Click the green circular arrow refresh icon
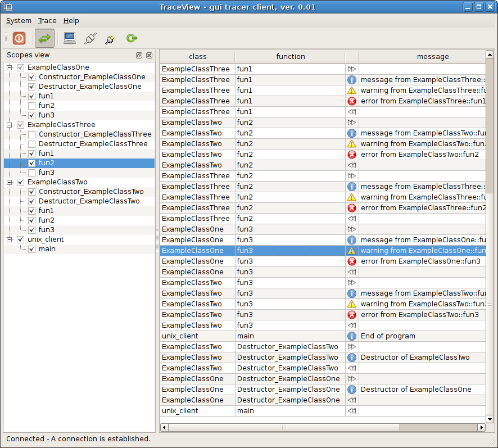This screenshot has height=448, width=498. (x=132, y=38)
